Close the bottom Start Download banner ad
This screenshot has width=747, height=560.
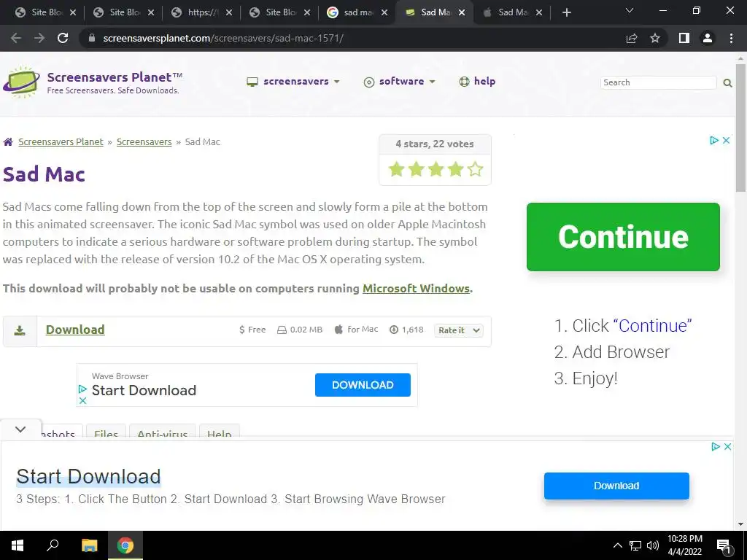(x=727, y=447)
